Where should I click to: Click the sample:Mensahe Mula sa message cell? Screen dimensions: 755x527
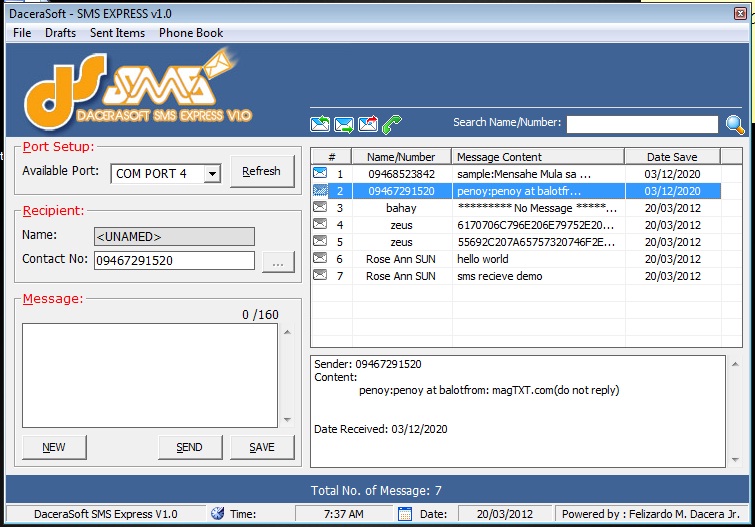538,174
